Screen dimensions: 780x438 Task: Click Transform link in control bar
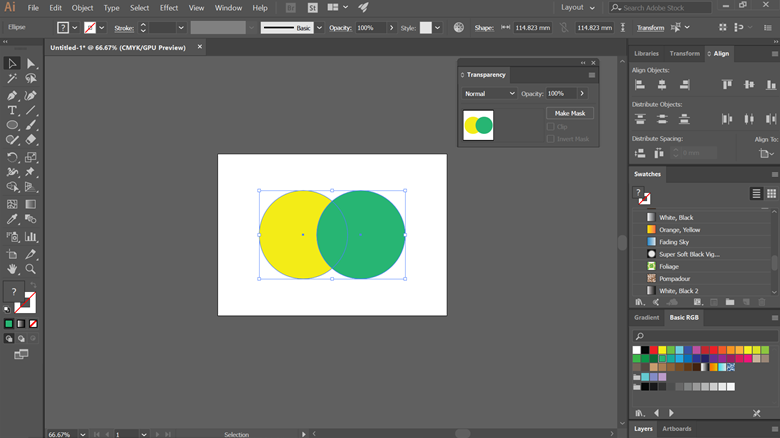pos(650,28)
